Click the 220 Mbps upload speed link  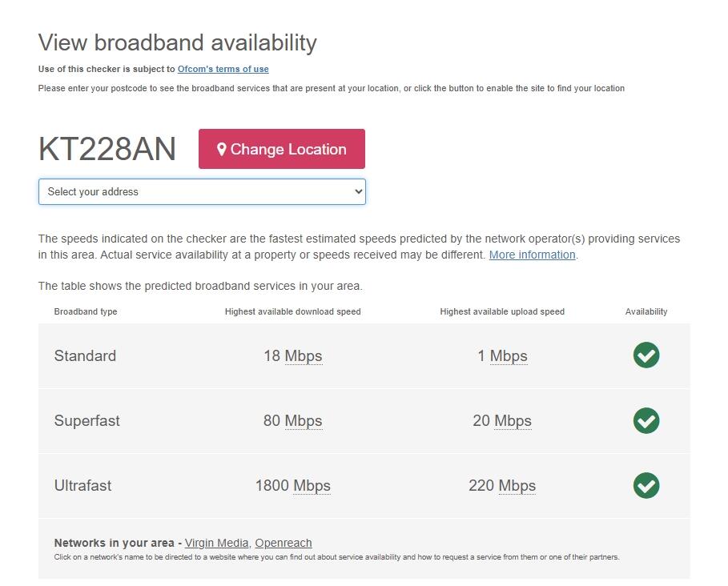coord(502,486)
